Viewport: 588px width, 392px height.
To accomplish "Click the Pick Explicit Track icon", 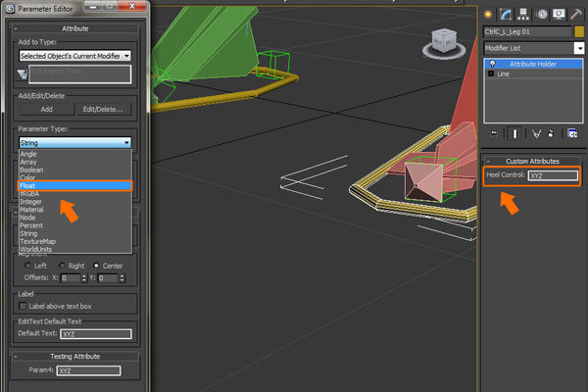I will (x=23, y=74).
